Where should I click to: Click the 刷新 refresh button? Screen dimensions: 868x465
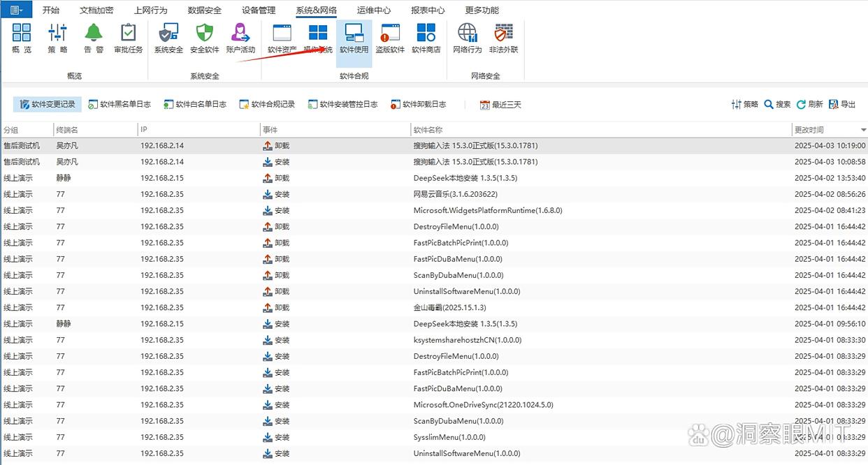coord(809,104)
